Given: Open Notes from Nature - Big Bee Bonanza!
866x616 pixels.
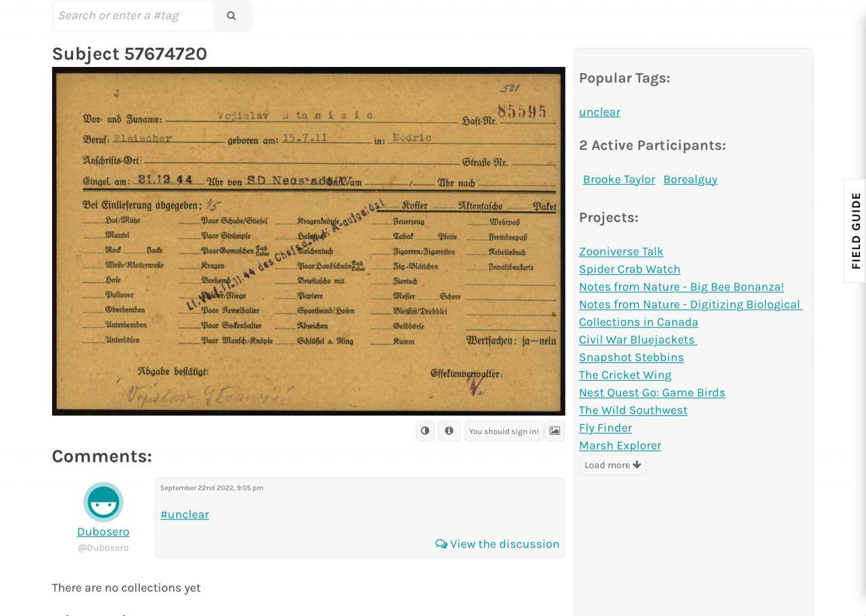Looking at the screenshot, I should click(x=681, y=287).
